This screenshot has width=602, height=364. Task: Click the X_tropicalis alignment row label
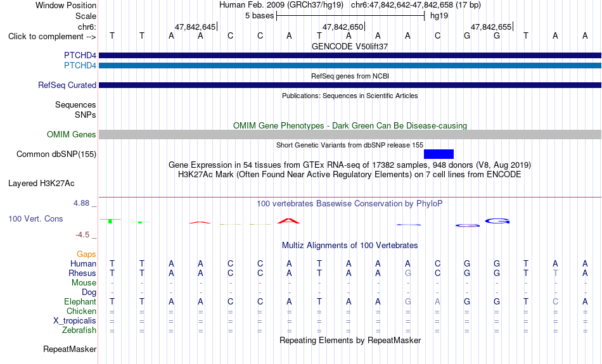pos(75,321)
